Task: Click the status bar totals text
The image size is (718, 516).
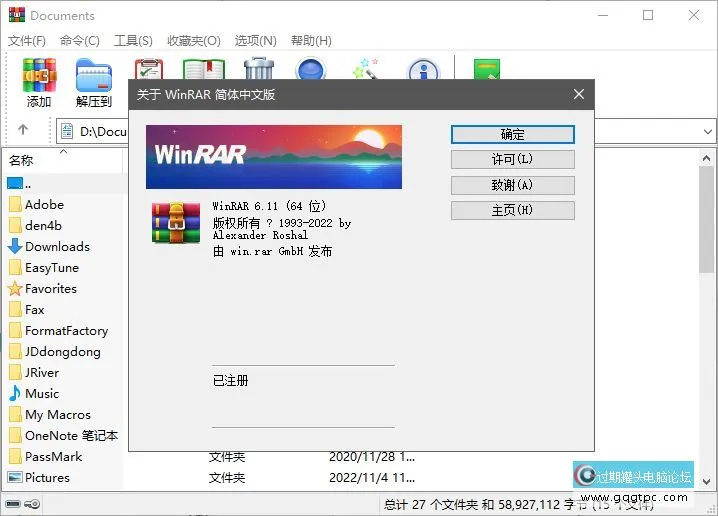Action: click(x=518, y=505)
